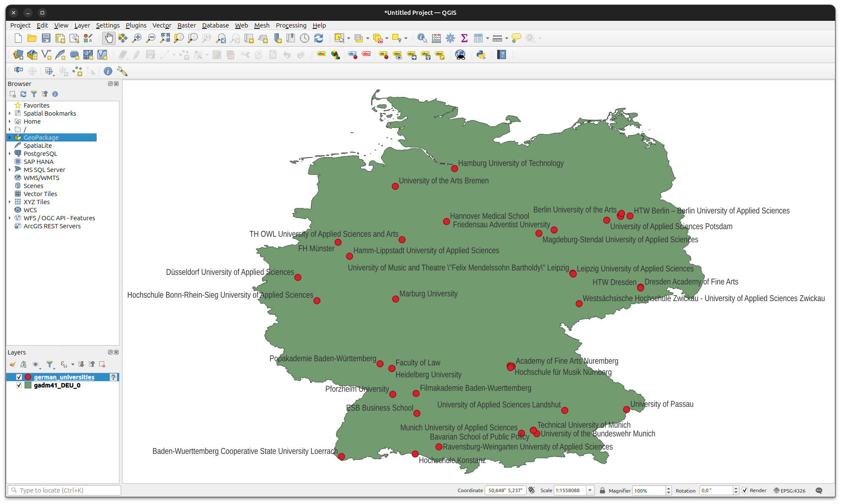Show the statistical summary sigma icon
Image resolution: width=841 pixels, height=504 pixels.
pyautogui.click(x=464, y=38)
